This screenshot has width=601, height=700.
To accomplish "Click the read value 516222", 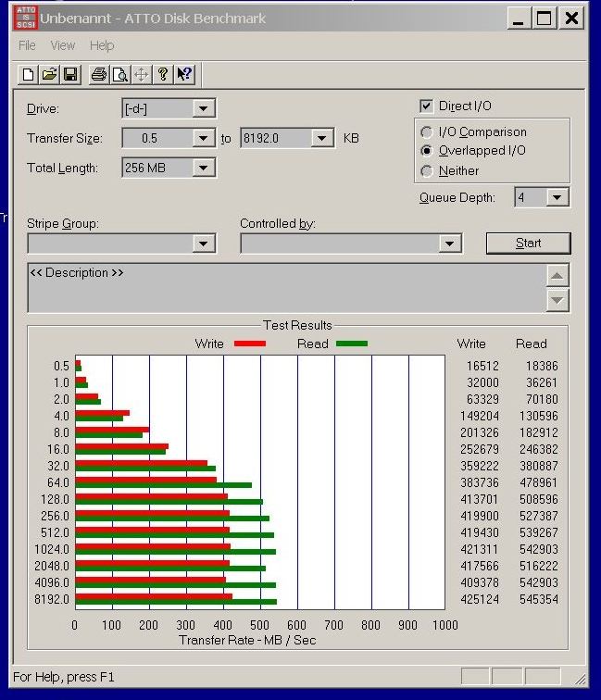I will click(538, 566).
